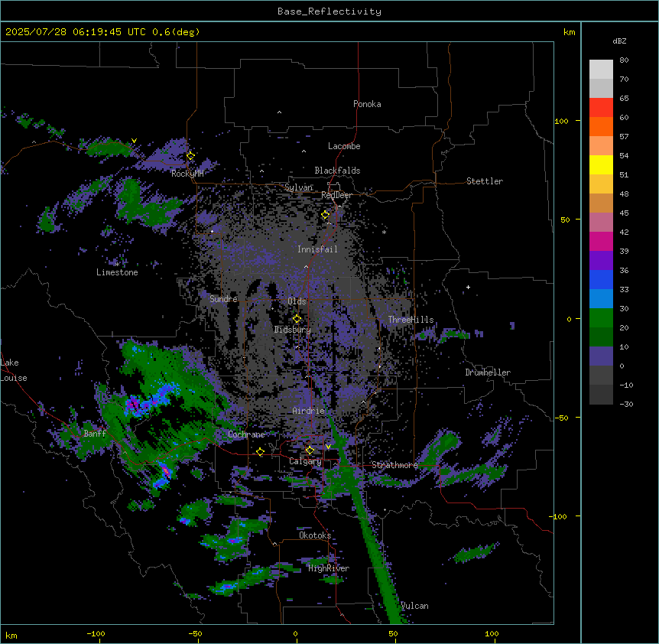The height and width of the screenshot is (644, 659).
Task: Click the ThreeHills label
Action: [x=411, y=320]
